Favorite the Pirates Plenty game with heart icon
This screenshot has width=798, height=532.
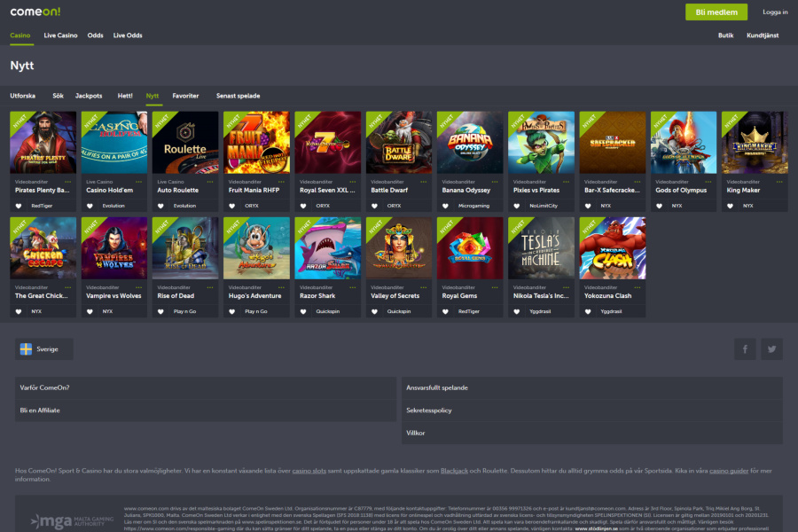pyautogui.click(x=19, y=206)
